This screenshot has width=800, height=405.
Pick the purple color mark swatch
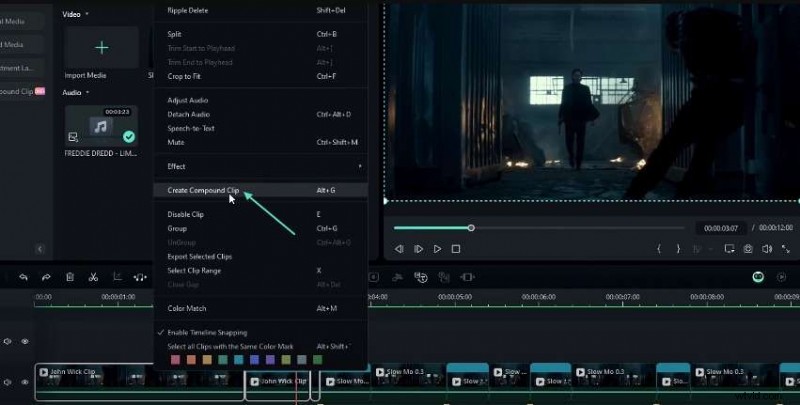pos(270,360)
